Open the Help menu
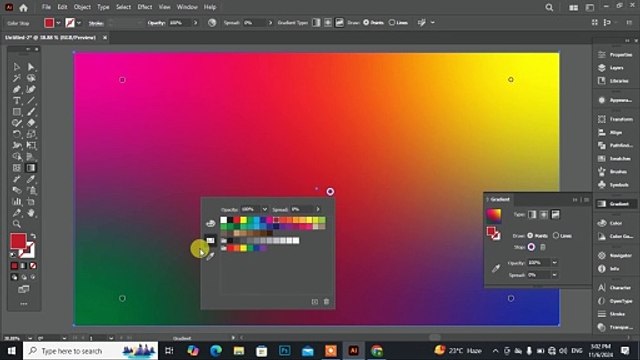640x360 pixels. pyautogui.click(x=210, y=7)
